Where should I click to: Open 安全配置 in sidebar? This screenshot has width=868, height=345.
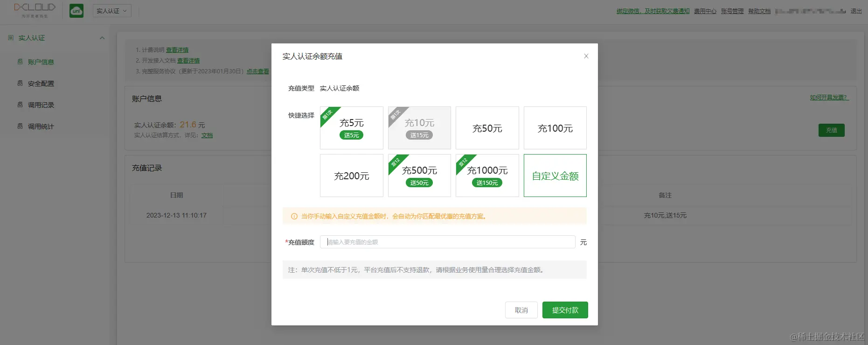[41, 84]
